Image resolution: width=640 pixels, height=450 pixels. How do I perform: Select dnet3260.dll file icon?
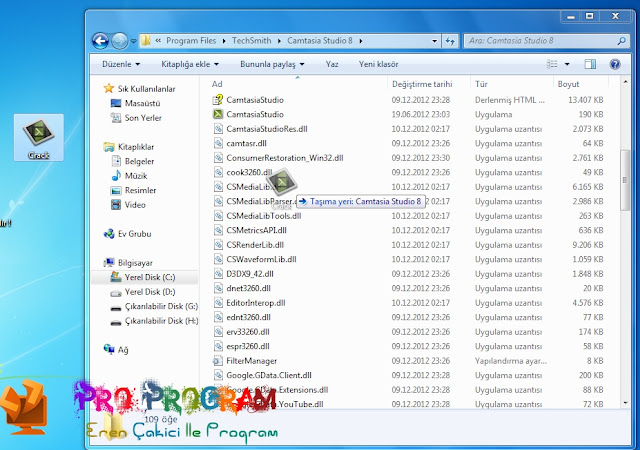[x=218, y=288]
